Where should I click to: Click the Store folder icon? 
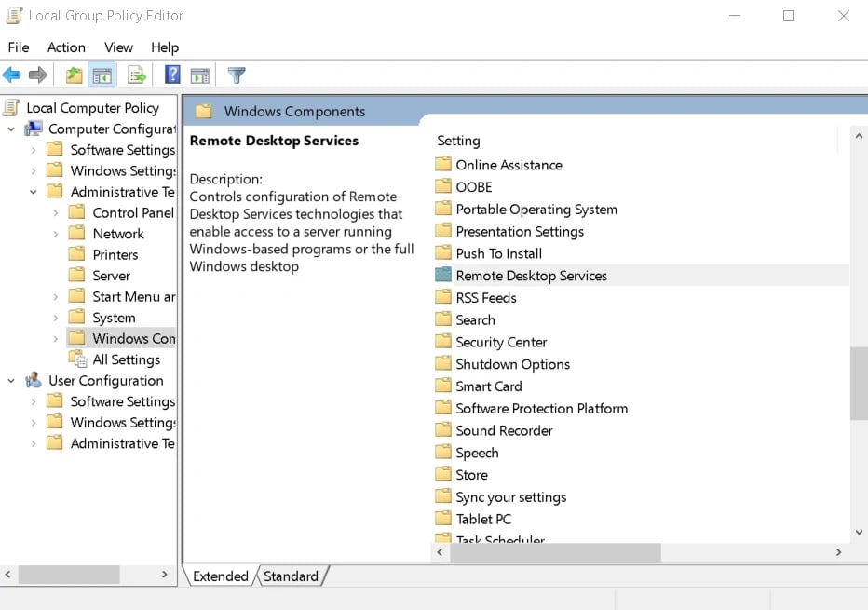[x=443, y=474]
